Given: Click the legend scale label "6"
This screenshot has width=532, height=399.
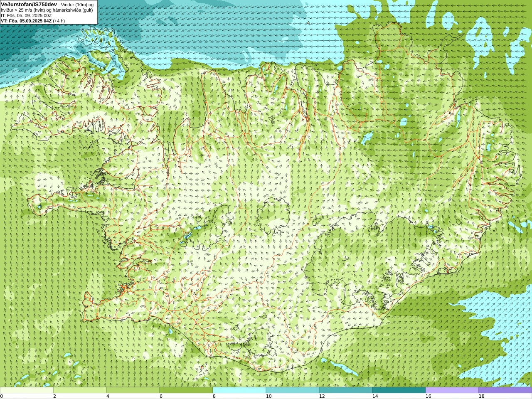Looking at the screenshot, I should [161, 396].
